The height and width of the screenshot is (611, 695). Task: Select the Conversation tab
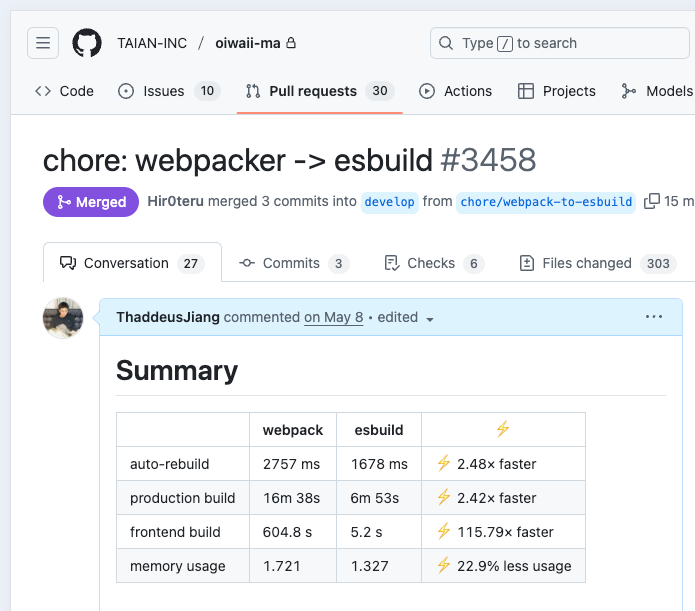pos(132,263)
